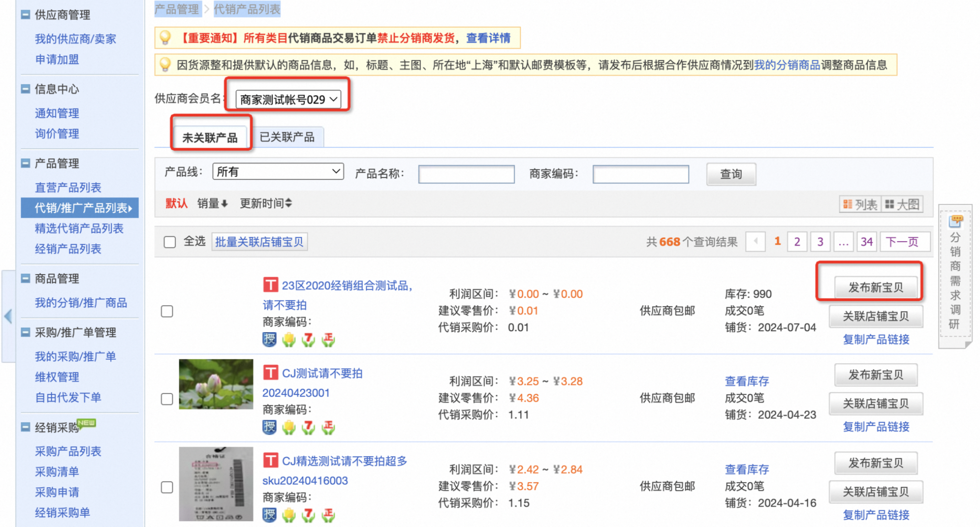The height and width of the screenshot is (527, 980).
Task: Click 发布新宝贝 for 23区2020经销组合测试品
Action: pyautogui.click(x=876, y=287)
